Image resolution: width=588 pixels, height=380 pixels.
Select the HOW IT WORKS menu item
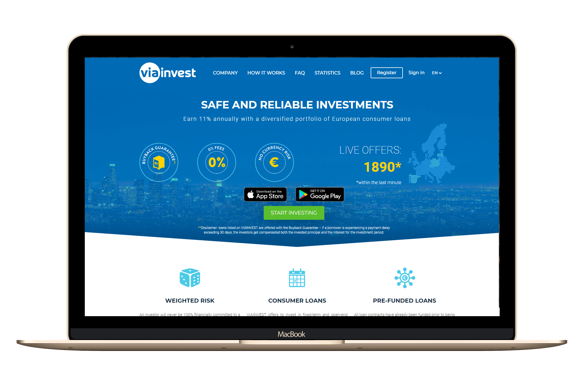tap(267, 72)
